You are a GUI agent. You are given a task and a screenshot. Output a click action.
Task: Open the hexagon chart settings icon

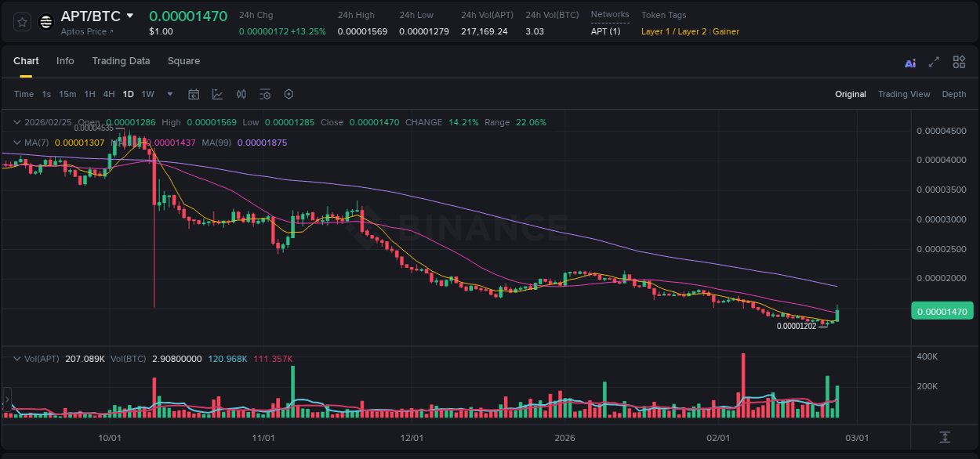289,94
